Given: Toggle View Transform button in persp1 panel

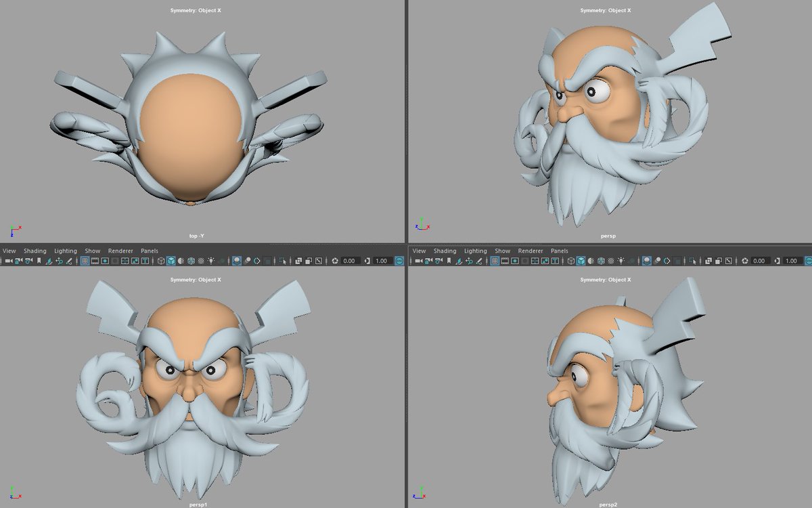Looking at the screenshot, I should (x=399, y=261).
